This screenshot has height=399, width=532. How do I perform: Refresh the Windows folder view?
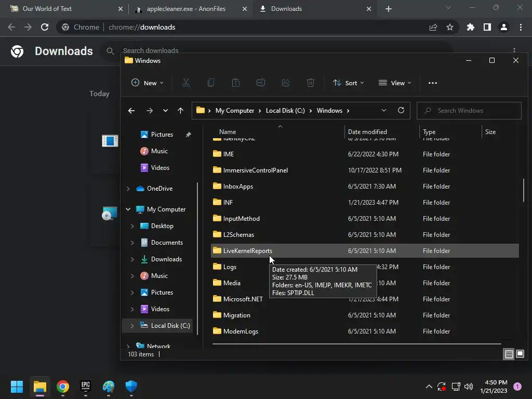point(401,110)
